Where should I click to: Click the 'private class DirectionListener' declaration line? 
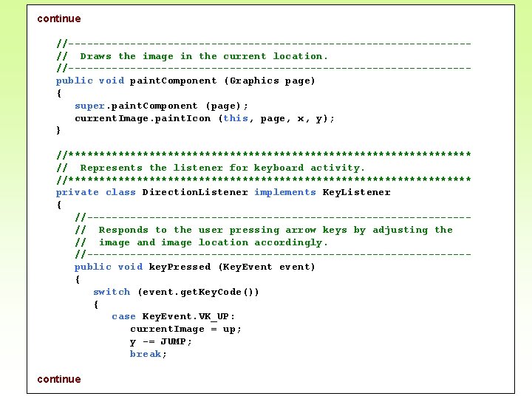coord(223,192)
